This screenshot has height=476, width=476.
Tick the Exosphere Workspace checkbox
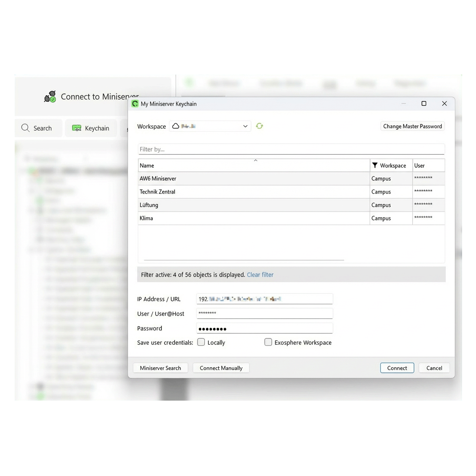tap(268, 342)
